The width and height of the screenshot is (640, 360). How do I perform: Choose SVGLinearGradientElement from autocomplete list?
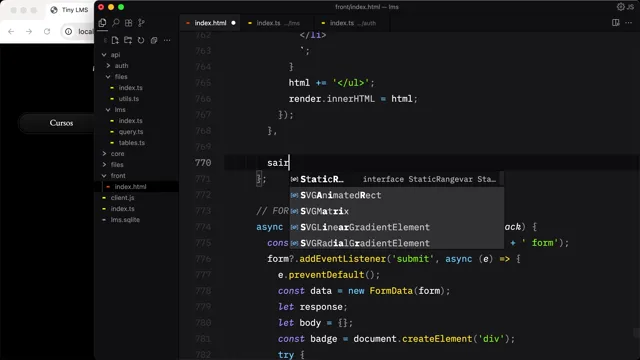(x=396, y=227)
